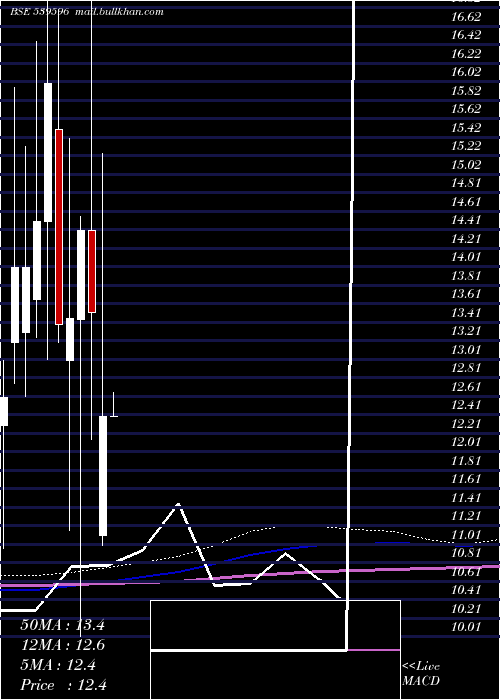
Task: Select the "Price : 12.4" legend entry
Action: tap(63, 685)
